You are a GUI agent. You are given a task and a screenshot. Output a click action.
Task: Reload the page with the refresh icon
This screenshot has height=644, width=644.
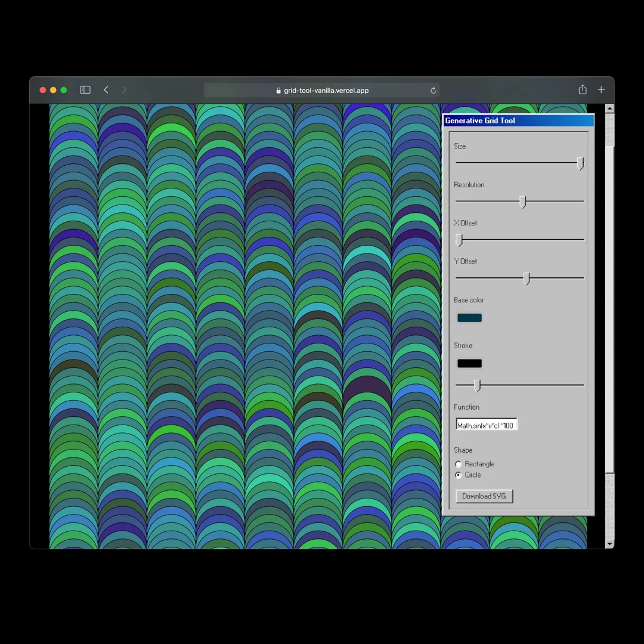pyautogui.click(x=433, y=91)
